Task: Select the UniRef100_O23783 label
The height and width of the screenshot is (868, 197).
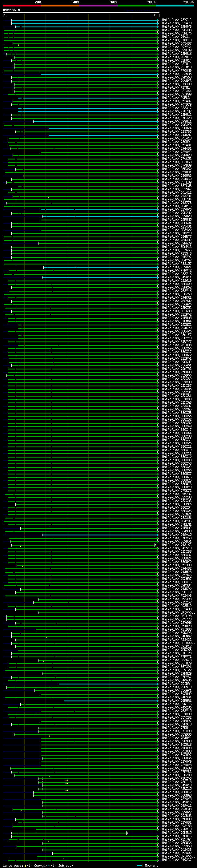Action: point(176,132)
